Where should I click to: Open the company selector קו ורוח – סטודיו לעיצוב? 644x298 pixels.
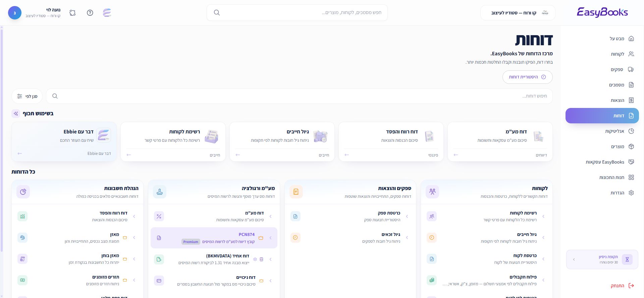pos(518,13)
